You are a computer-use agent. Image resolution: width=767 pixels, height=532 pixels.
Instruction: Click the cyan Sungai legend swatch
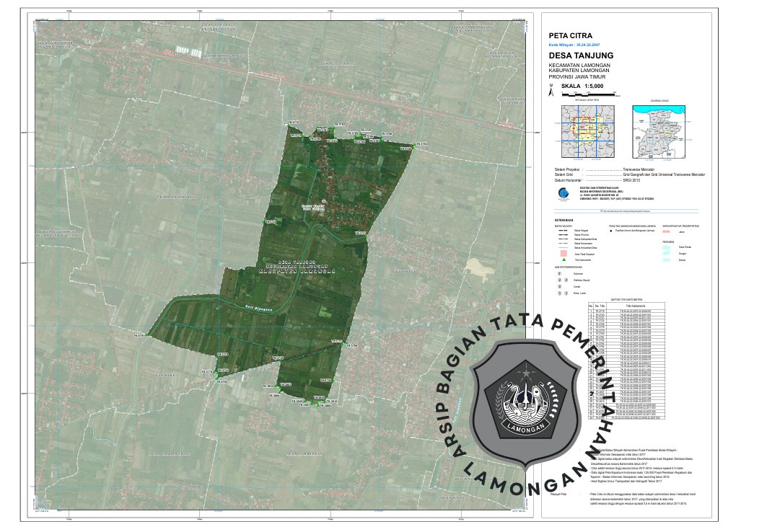tap(666, 253)
